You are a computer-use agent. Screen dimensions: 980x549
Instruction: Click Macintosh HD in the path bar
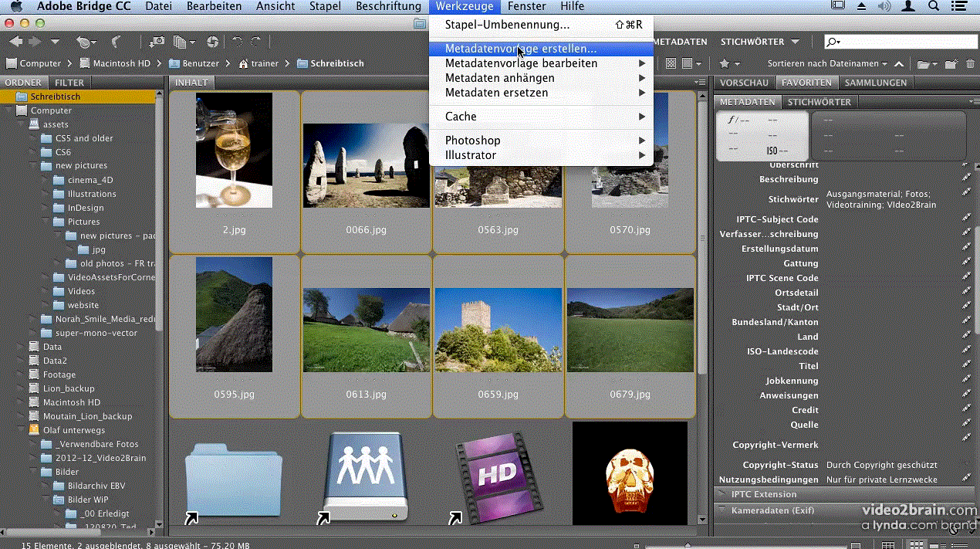pyautogui.click(x=115, y=63)
